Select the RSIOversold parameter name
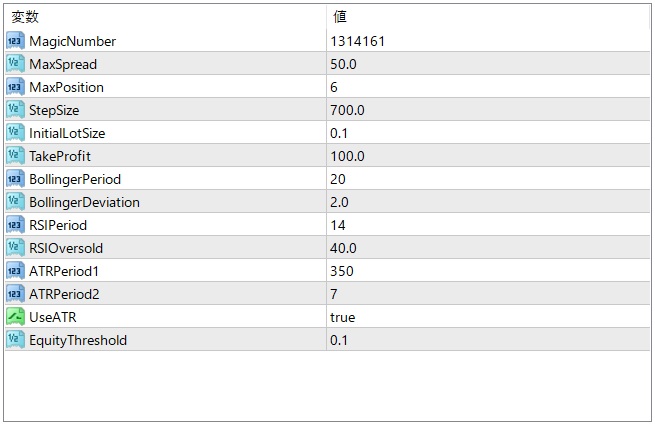The width and height of the screenshot is (655, 425). [x=66, y=248]
